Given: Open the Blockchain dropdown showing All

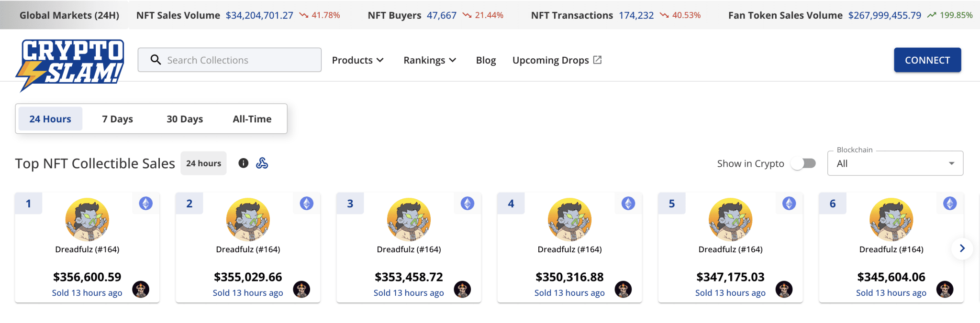Looking at the screenshot, I should click(895, 163).
